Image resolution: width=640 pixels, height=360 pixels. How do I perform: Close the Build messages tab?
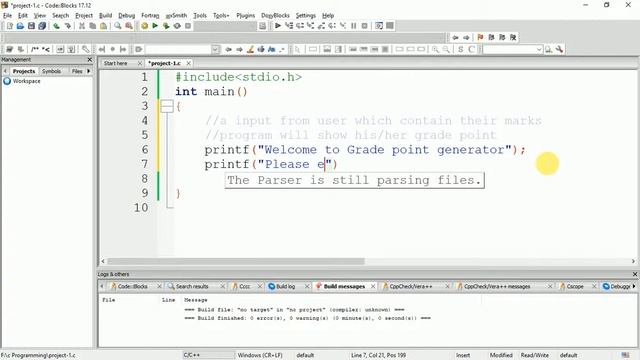373,286
